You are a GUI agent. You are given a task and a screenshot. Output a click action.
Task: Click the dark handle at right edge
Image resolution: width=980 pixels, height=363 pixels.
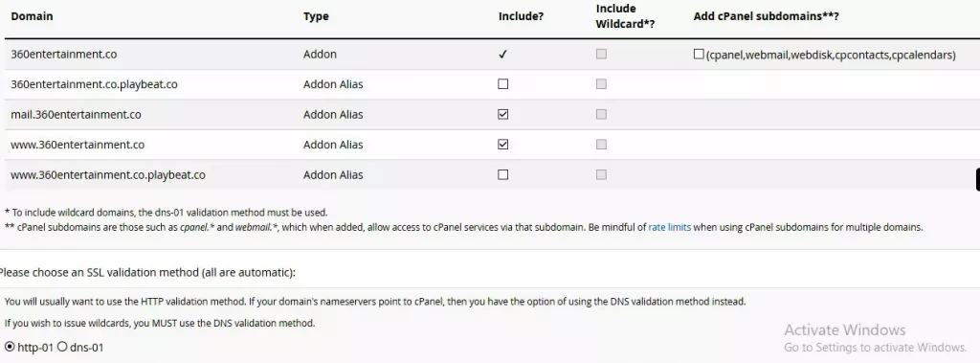(x=978, y=179)
